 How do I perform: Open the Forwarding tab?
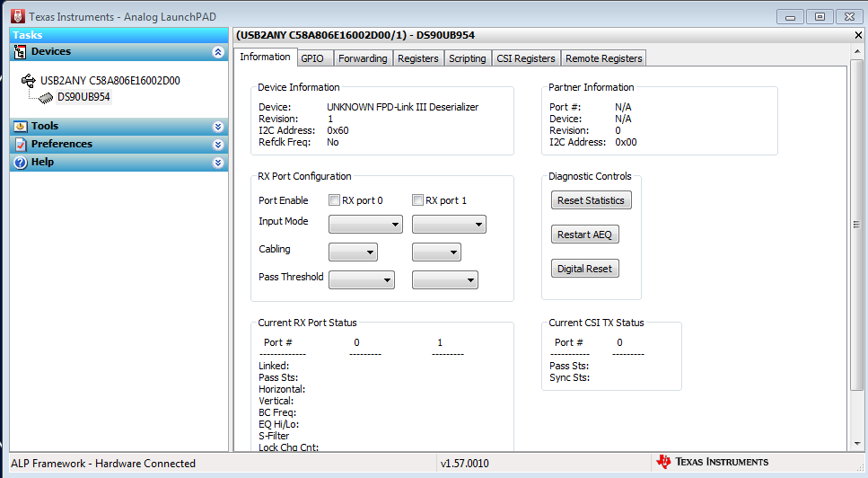(364, 58)
